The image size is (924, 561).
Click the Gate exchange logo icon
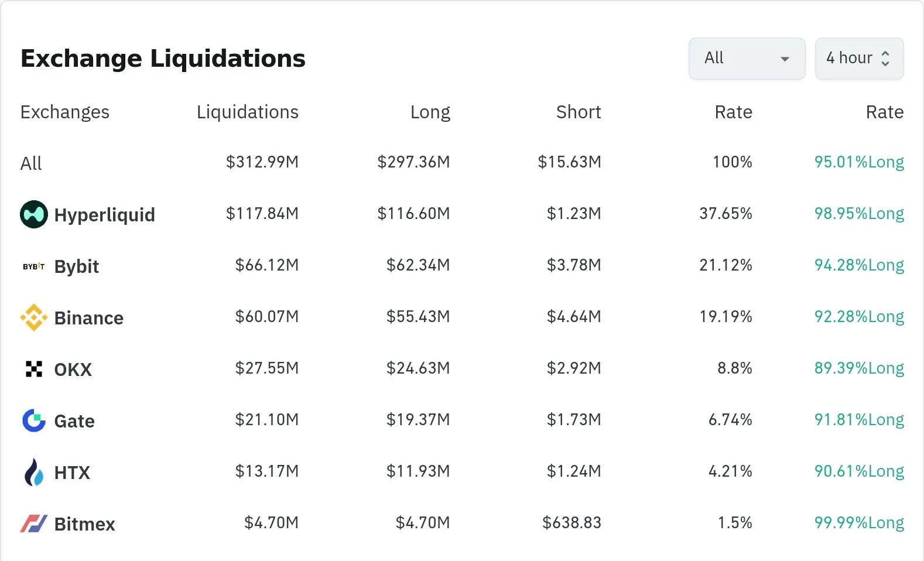point(34,420)
